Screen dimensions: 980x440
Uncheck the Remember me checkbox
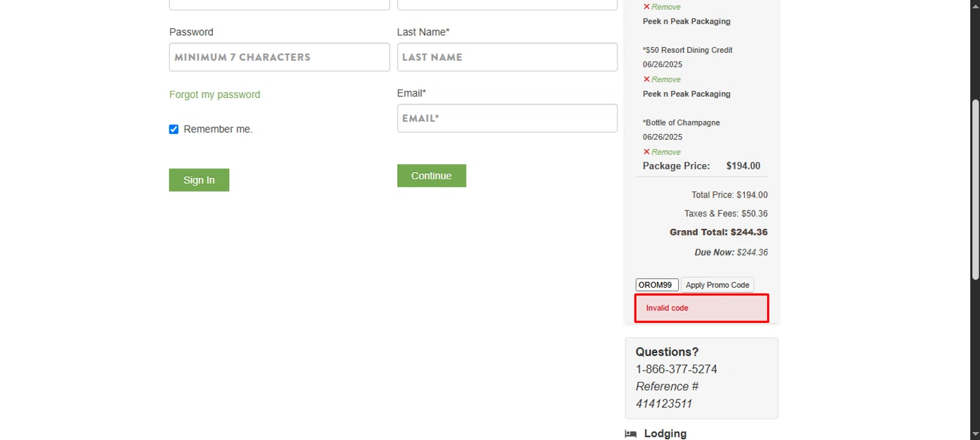(174, 129)
